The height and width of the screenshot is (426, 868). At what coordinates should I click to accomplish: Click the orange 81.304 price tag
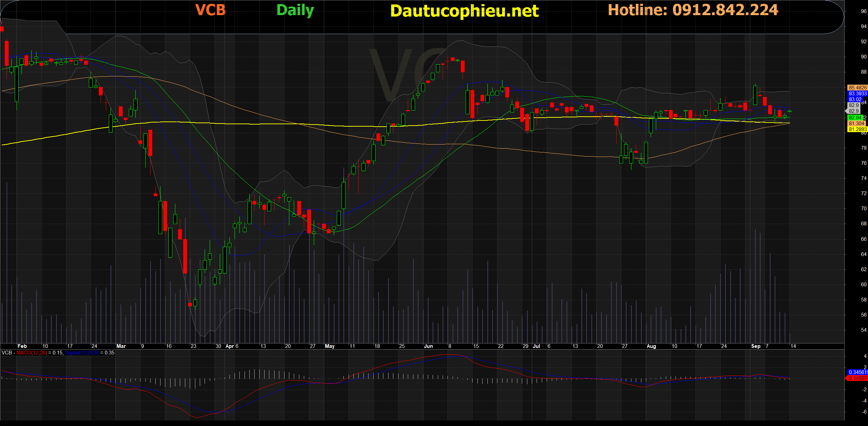(x=856, y=124)
